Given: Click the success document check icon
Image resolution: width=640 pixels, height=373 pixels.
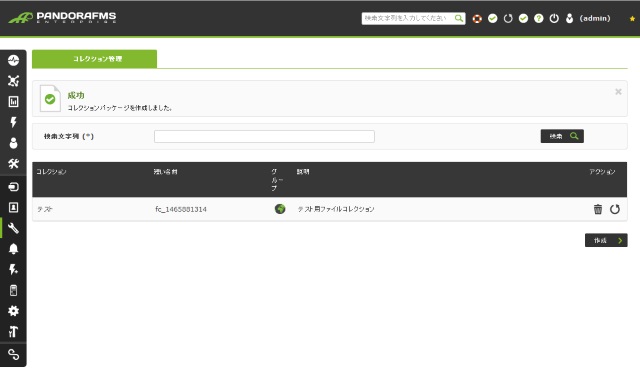Looking at the screenshot, I should pos(50,98).
